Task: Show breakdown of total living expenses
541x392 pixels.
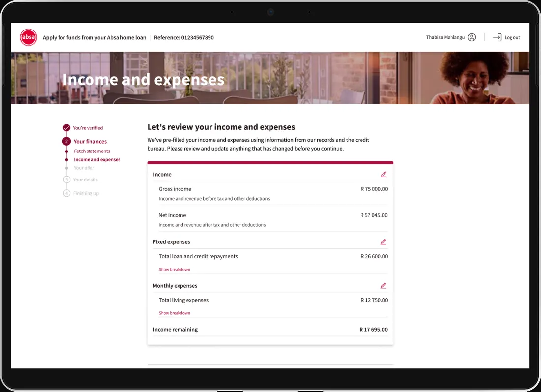Action: 175,313
